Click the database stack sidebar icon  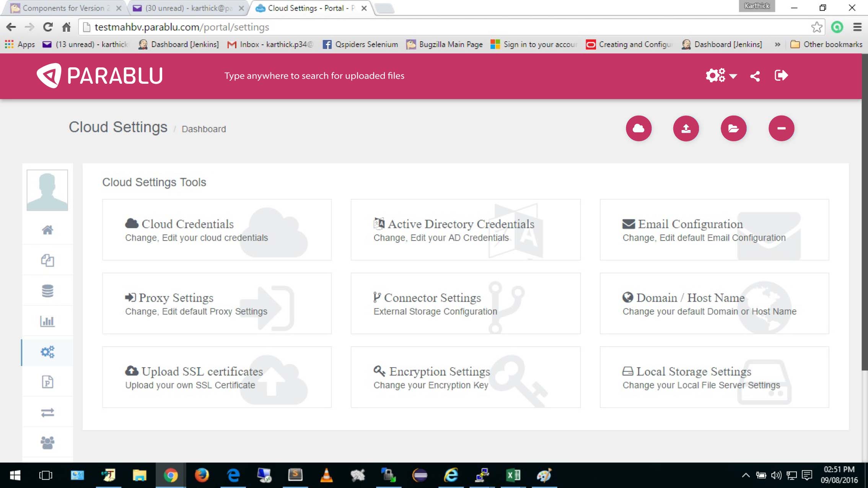coord(47,291)
